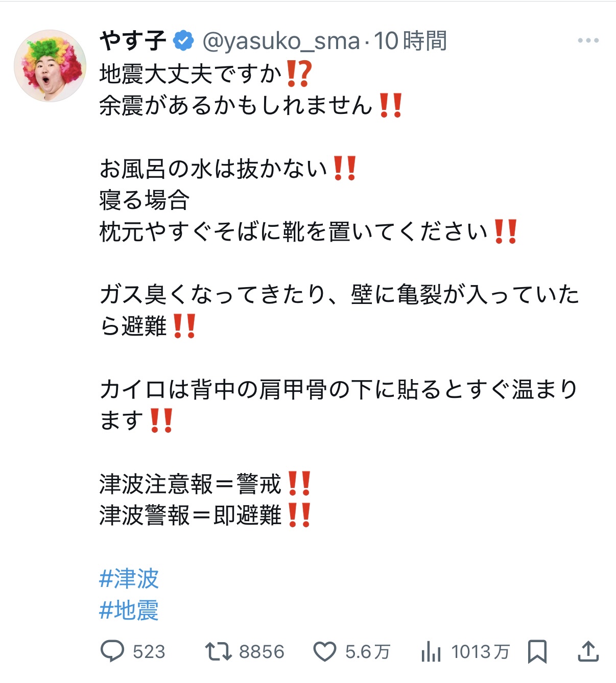Viewport: 616px width, 683px height.
Task: Click the display name やす子
Action: pyautogui.click(x=133, y=40)
